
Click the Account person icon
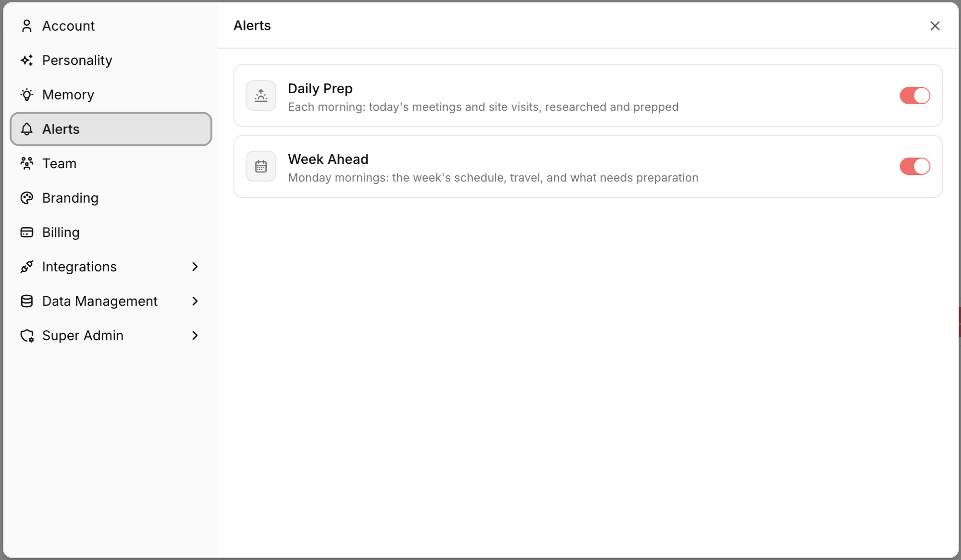(x=27, y=26)
